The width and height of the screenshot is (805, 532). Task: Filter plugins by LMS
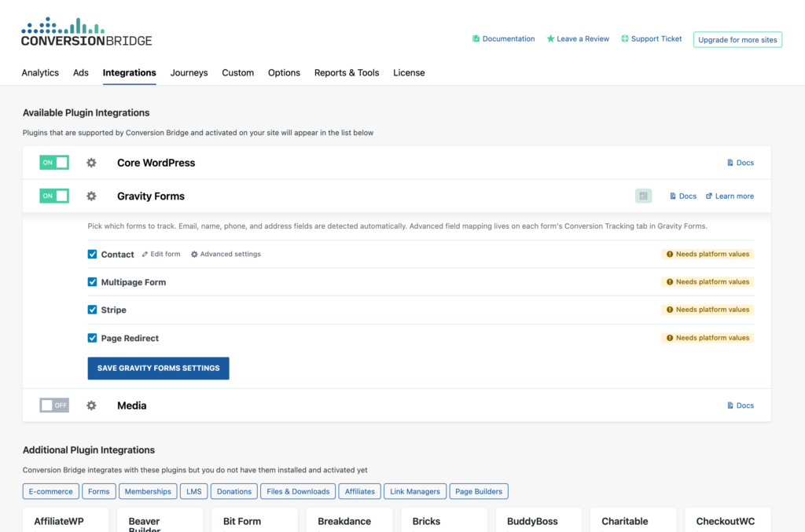point(194,491)
